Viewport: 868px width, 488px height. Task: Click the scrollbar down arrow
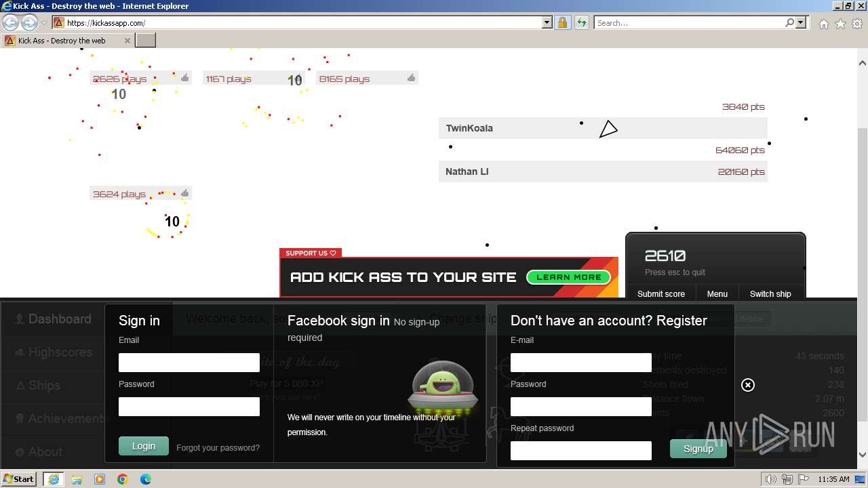pos(863,455)
